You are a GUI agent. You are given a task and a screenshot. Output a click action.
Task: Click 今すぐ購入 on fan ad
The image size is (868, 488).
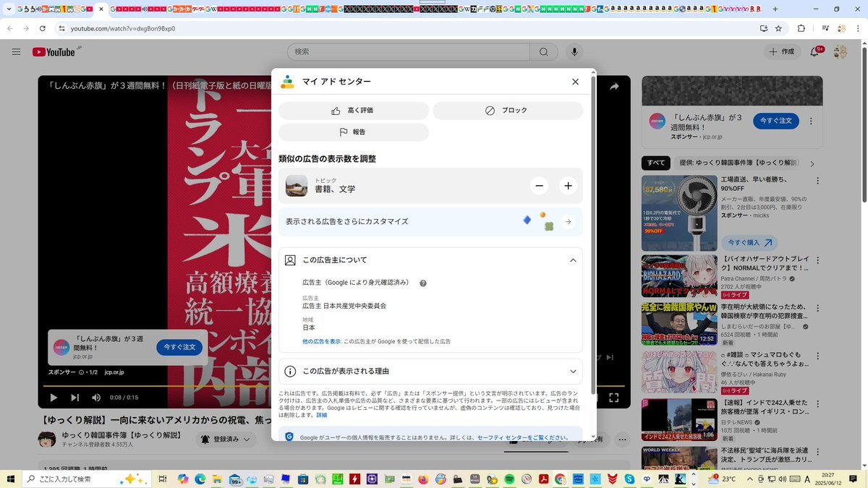tap(750, 243)
